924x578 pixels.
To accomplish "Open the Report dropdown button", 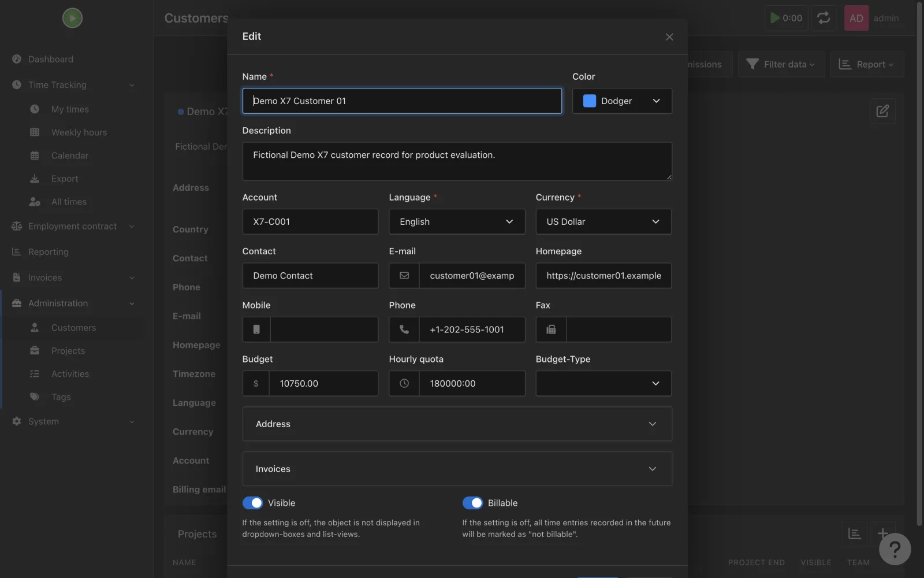I will coord(867,64).
